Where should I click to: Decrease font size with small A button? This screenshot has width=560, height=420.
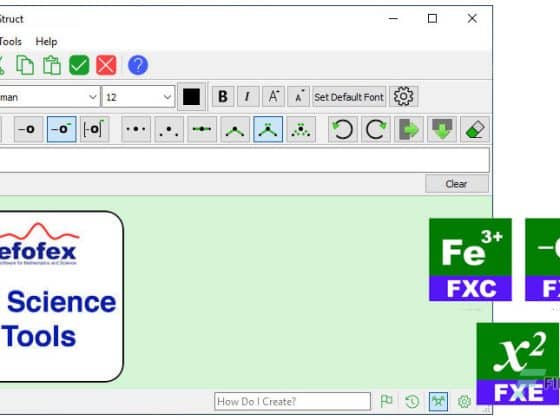coord(298,96)
